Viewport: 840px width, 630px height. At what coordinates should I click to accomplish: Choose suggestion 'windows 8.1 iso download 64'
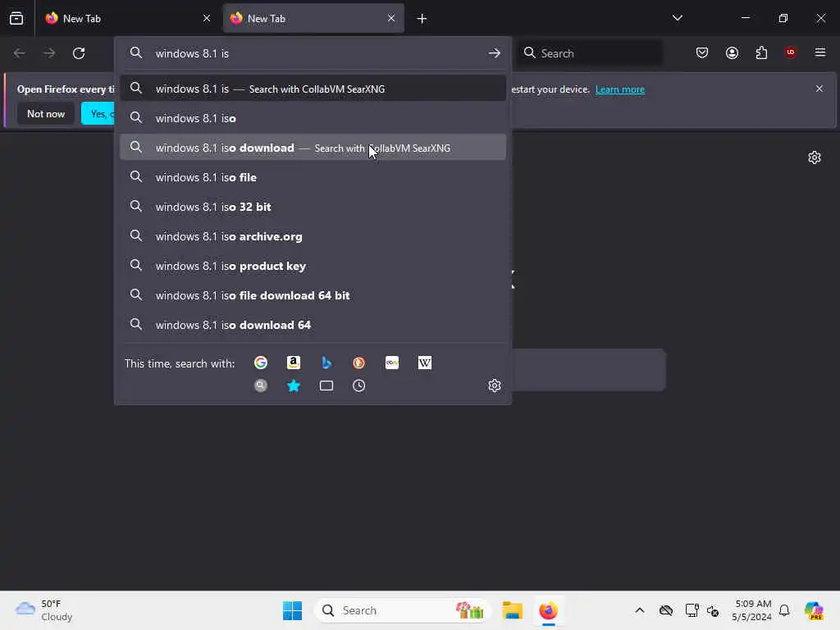click(313, 325)
